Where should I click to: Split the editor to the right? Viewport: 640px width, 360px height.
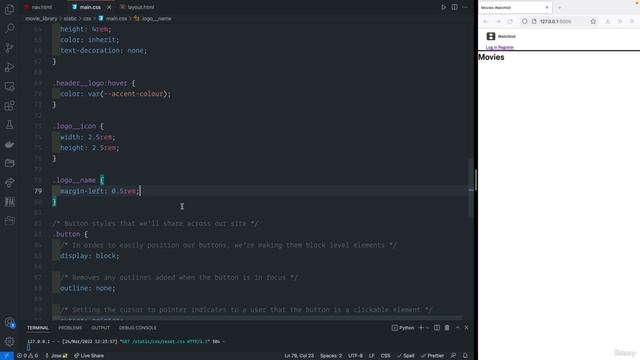pyautogui.click(x=454, y=7)
